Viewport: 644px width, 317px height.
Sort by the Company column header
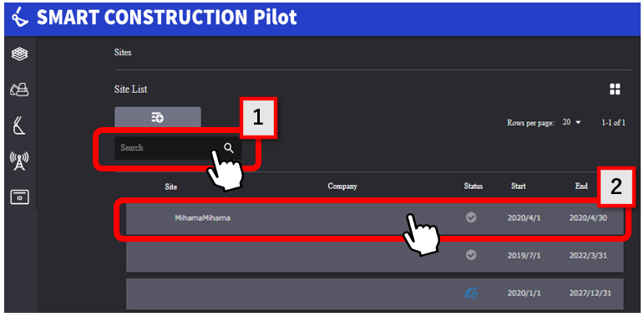(x=342, y=187)
